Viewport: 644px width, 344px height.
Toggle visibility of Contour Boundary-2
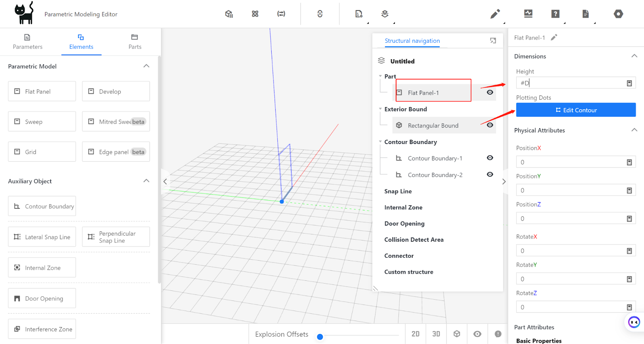click(x=490, y=174)
